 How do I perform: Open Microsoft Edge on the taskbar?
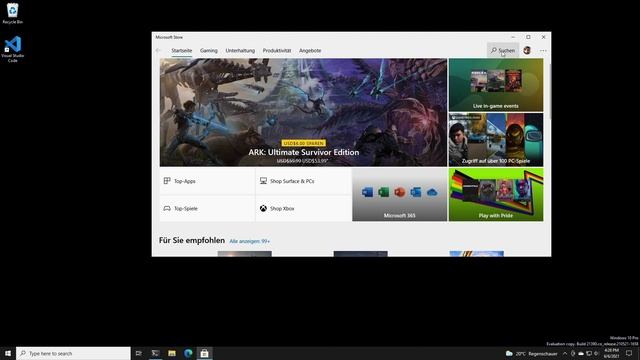[188, 353]
